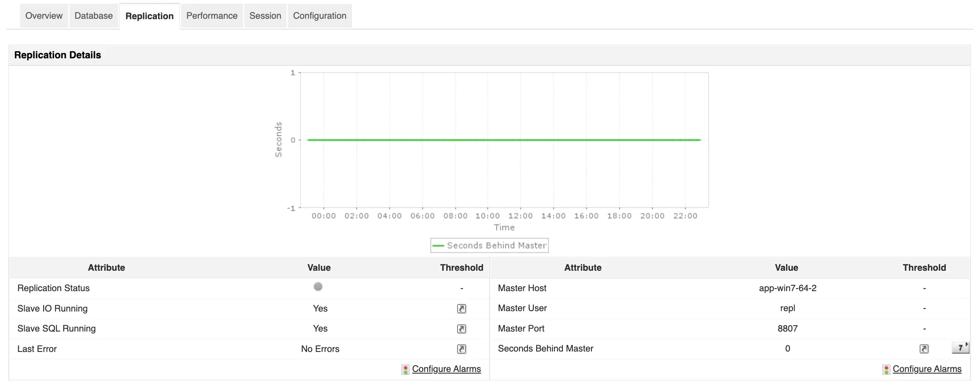Expand the Replication Details section header

(x=58, y=55)
